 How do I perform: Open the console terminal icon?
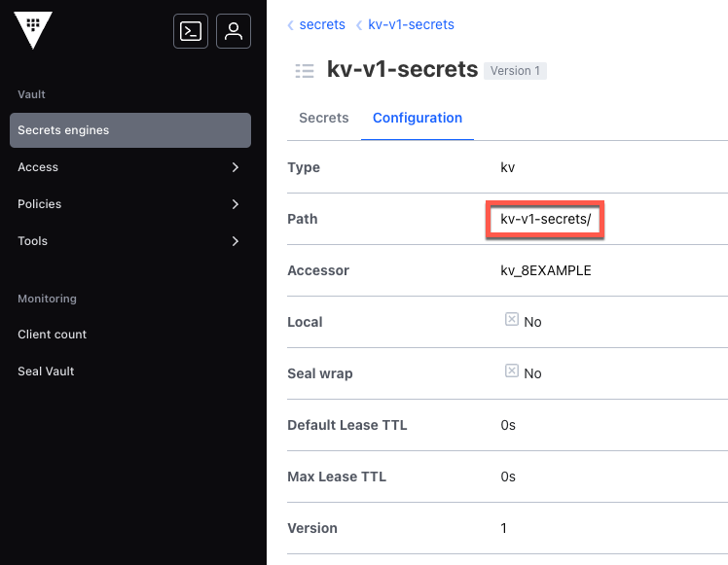(191, 31)
